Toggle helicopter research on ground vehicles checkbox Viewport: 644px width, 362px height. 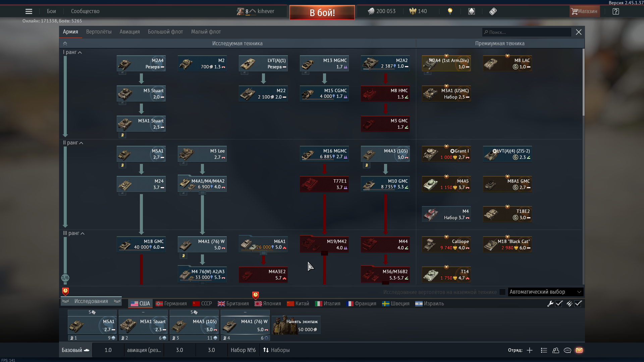[502, 292]
